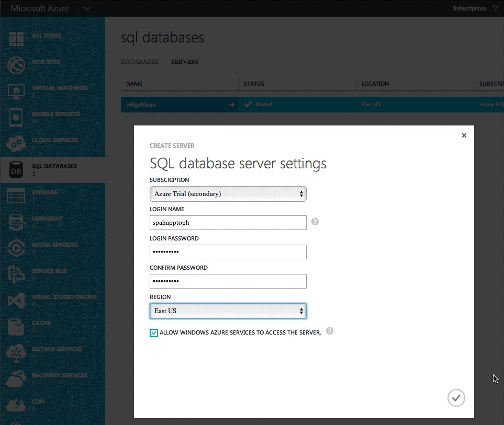Open the Subscription dropdown showing Azure Trial

[x=228, y=193]
